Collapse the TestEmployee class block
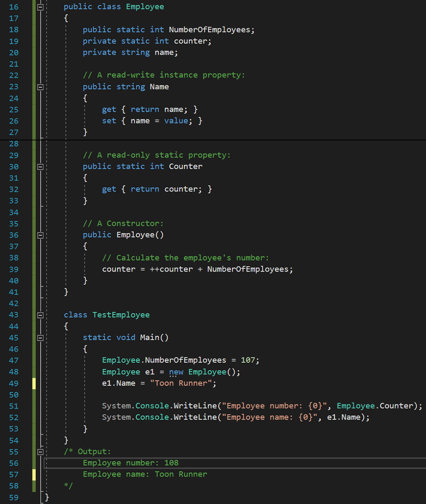Viewport: 426px width, 504px height. pyautogui.click(x=40, y=315)
